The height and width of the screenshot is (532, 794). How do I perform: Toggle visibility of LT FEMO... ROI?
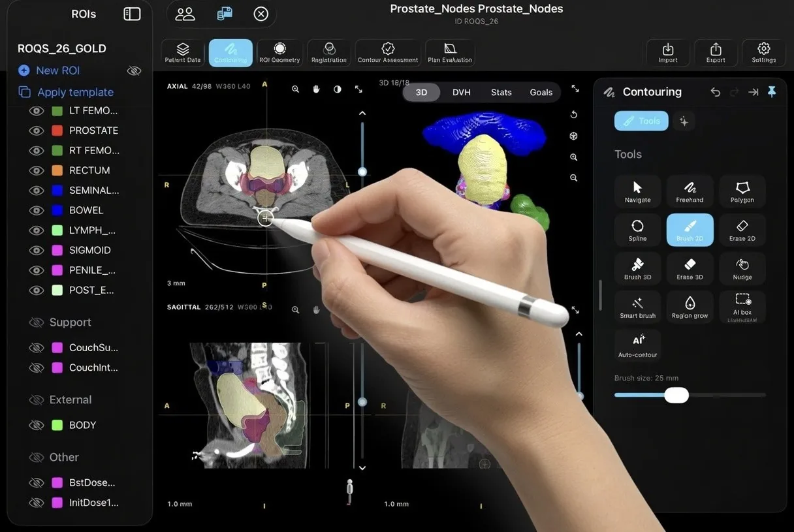[x=37, y=111]
